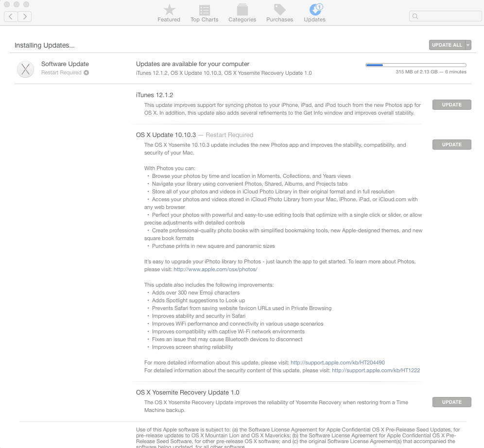
Task: Open the support link HT204490
Action: coord(338,362)
